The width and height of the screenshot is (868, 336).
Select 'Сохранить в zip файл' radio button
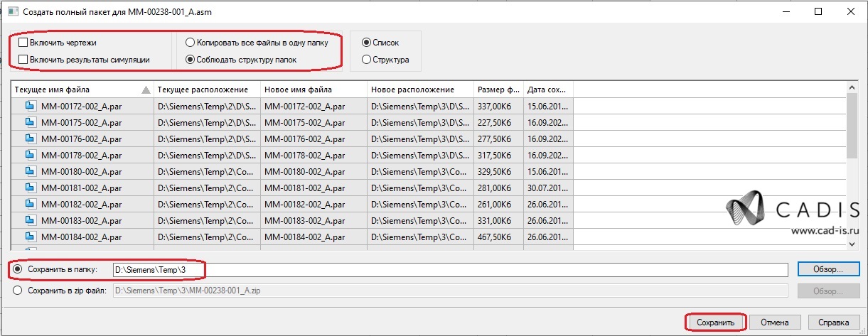(x=18, y=290)
